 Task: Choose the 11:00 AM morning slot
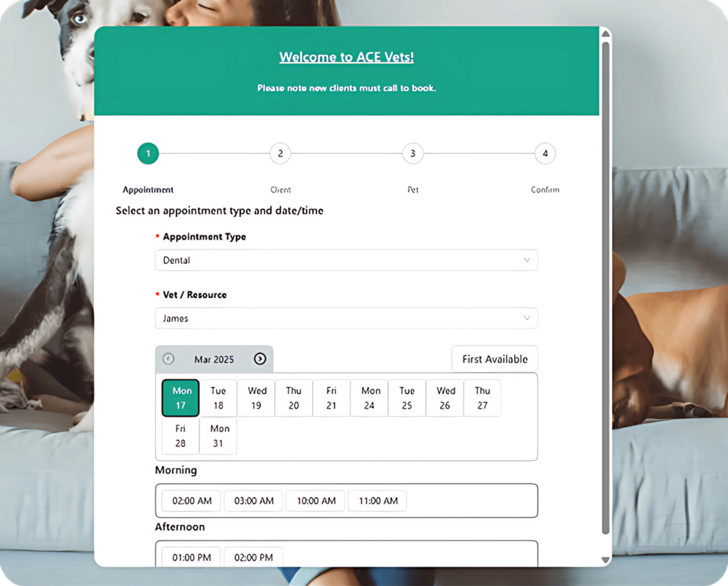378,501
